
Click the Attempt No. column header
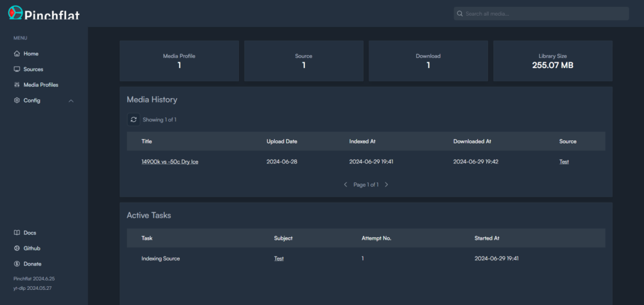(x=376, y=238)
